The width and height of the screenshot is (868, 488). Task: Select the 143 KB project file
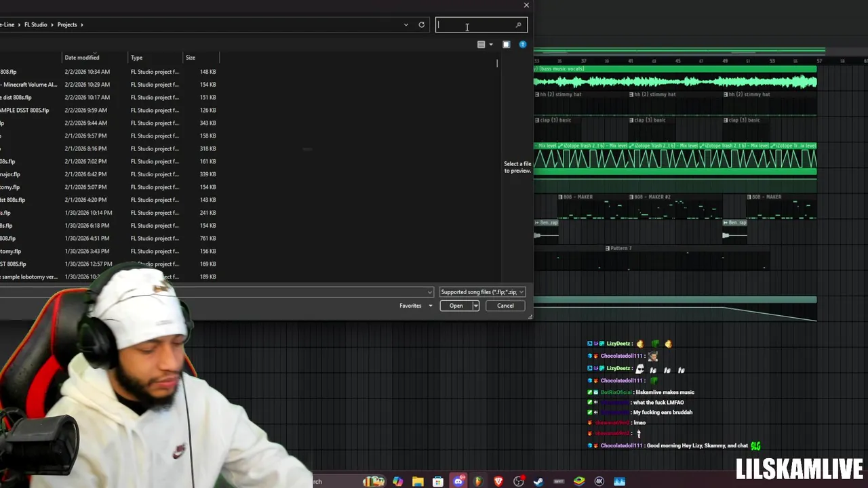pyautogui.click(x=108, y=200)
